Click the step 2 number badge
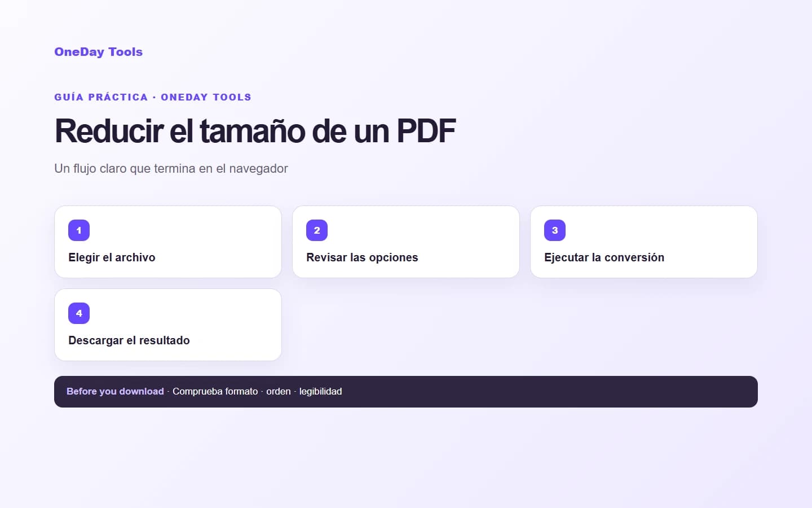Screen dimensions: 812x508 click(317, 230)
